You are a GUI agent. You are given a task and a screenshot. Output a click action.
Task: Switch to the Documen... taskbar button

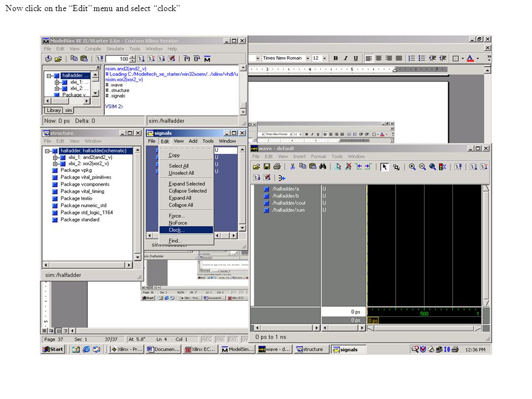point(163,349)
